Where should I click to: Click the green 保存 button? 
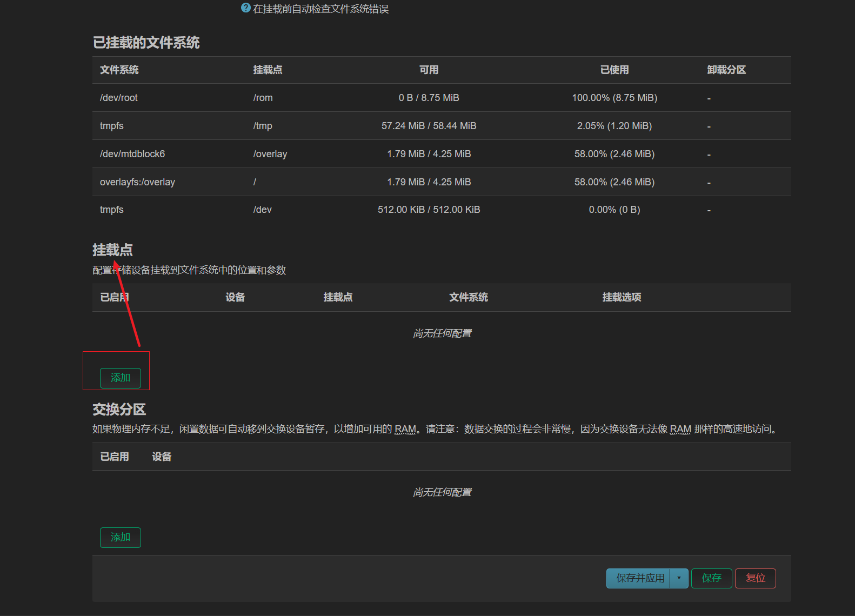pyautogui.click(x=711, y=578)
